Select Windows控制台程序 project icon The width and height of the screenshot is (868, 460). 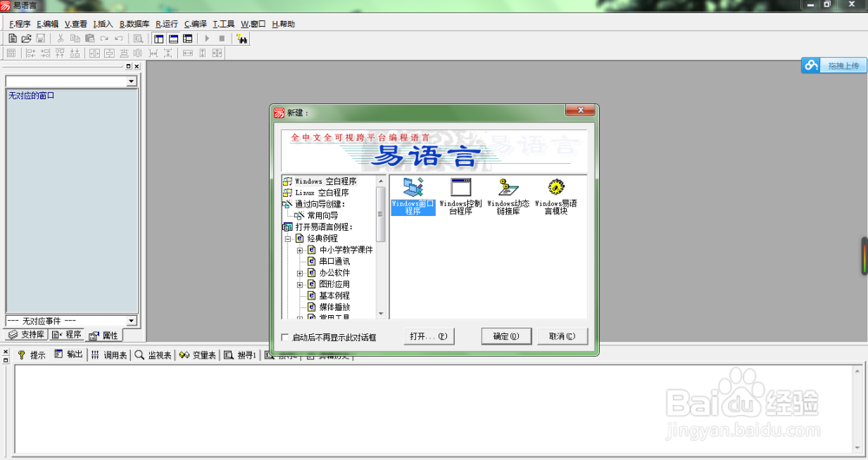(461, 196)
